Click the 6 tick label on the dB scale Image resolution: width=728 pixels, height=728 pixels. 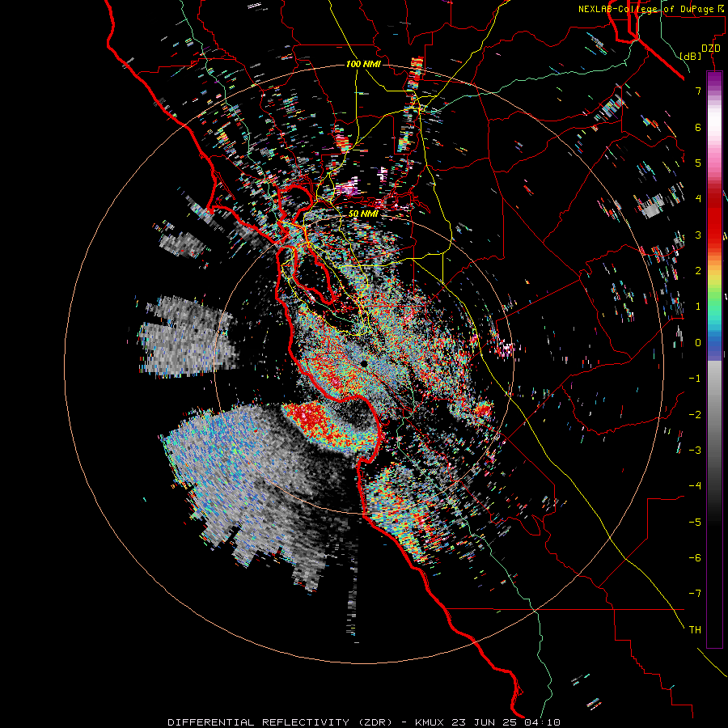pos(698,127)
